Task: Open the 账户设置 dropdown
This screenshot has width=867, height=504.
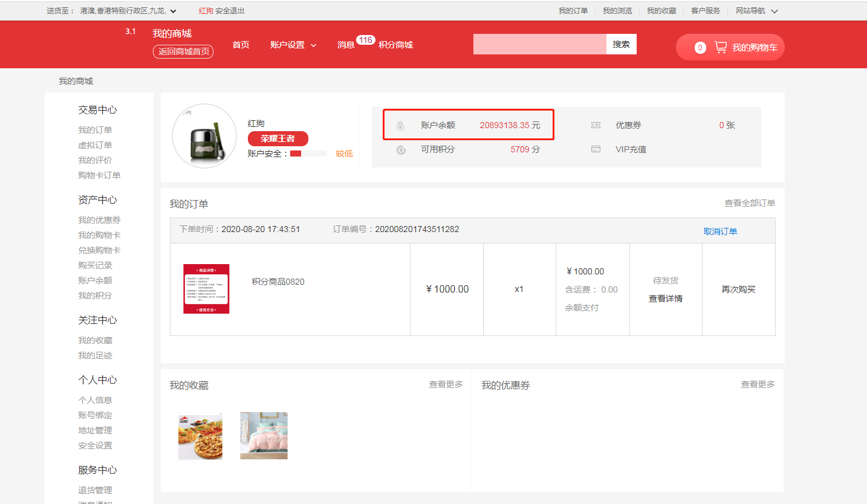Action: pyautogui.click(x=293, y=45)
